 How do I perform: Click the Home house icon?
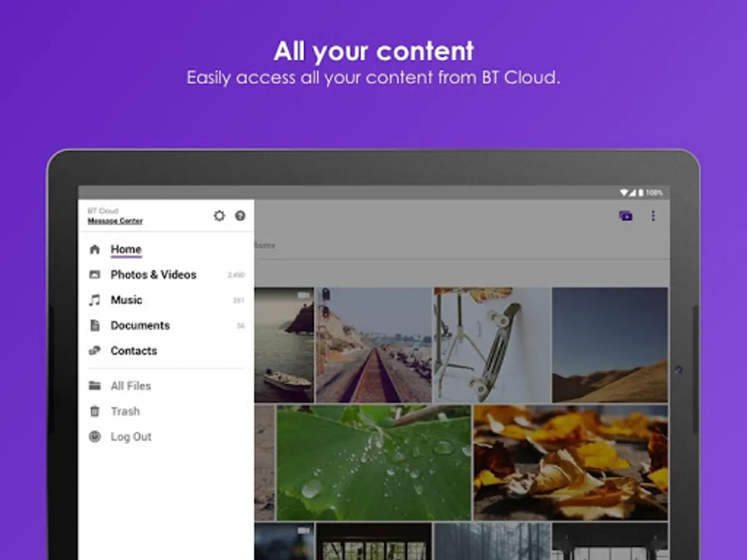(95, 250)
